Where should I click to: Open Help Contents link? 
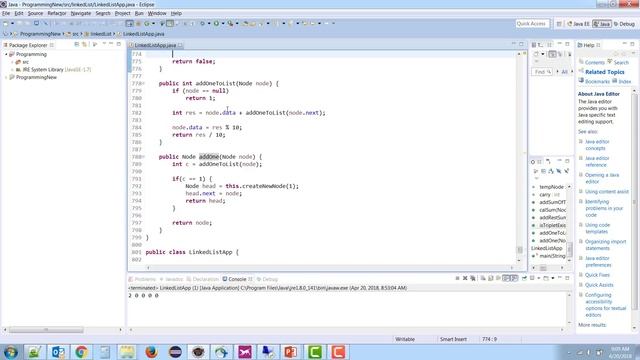click(594, 63)
